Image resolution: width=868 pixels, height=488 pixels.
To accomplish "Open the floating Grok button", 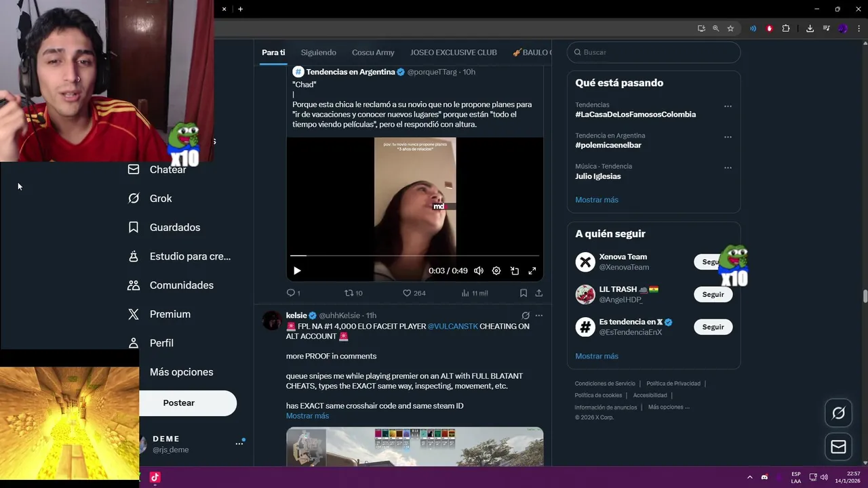I will 839,413.
